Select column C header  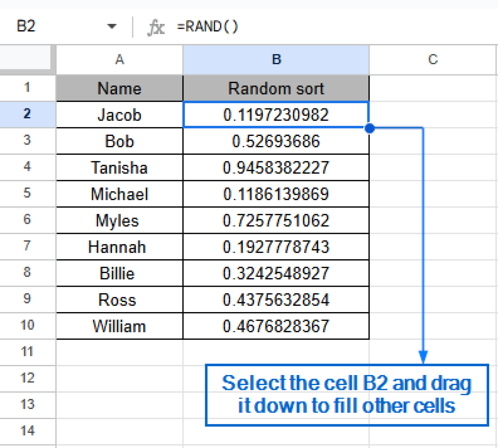(433, 59)
